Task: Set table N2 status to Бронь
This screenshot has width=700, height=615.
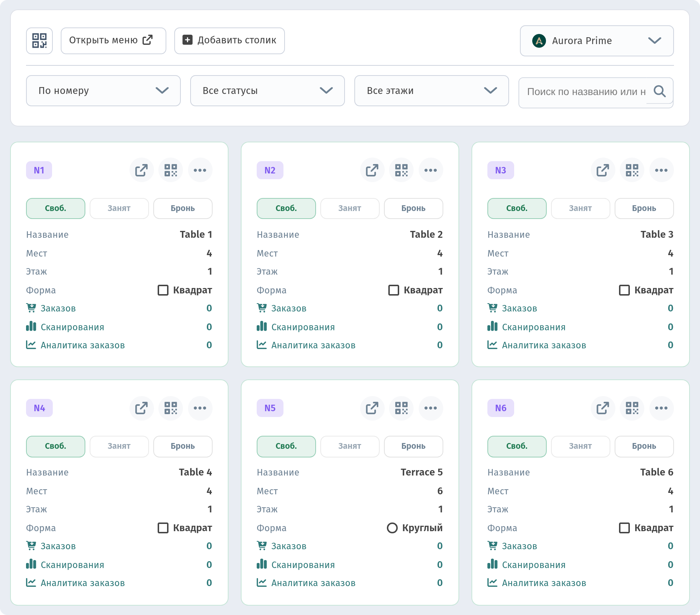Action: pyautogui.click(x=414, y=208)
